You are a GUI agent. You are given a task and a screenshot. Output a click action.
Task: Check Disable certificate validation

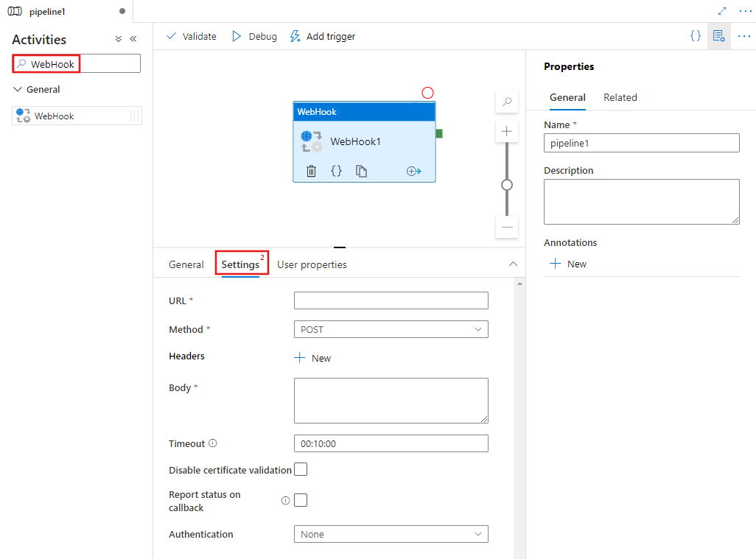(301, 469)
